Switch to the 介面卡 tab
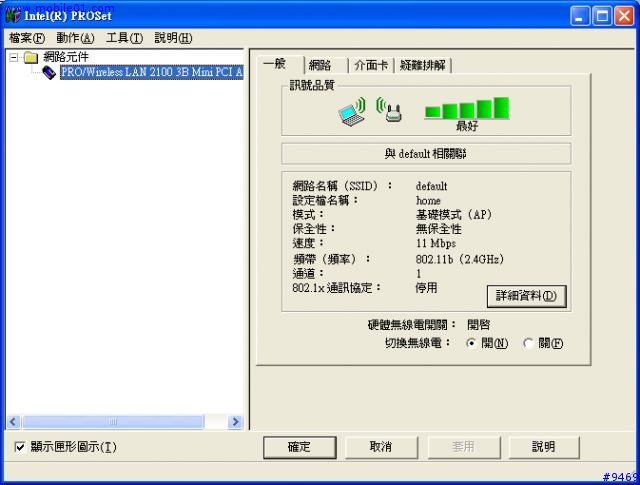Viewport: 640px width, 485px height. click(371, 65)
